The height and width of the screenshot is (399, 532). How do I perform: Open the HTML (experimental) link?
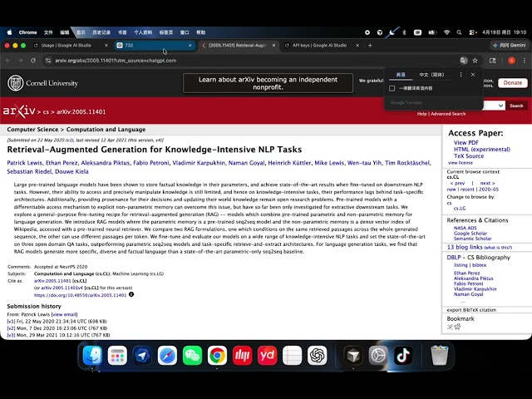482,150
